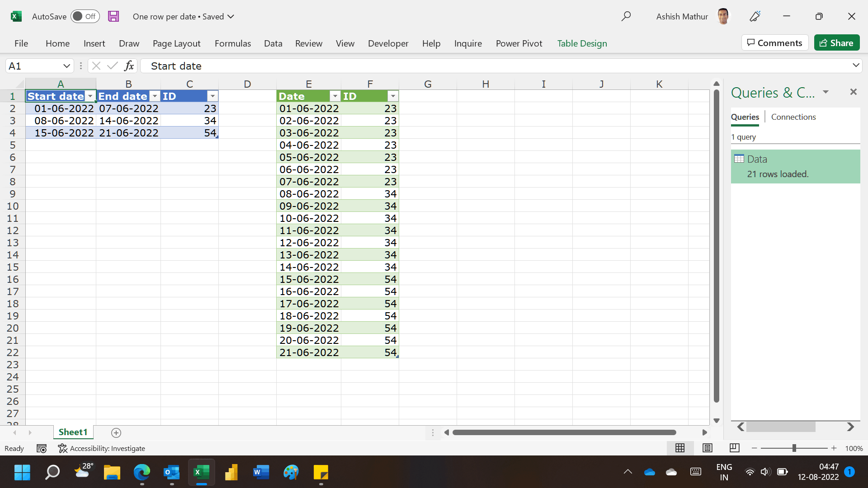Click the zoom slider handle
The height and width of the screenshot is (488, 868).
794,448
